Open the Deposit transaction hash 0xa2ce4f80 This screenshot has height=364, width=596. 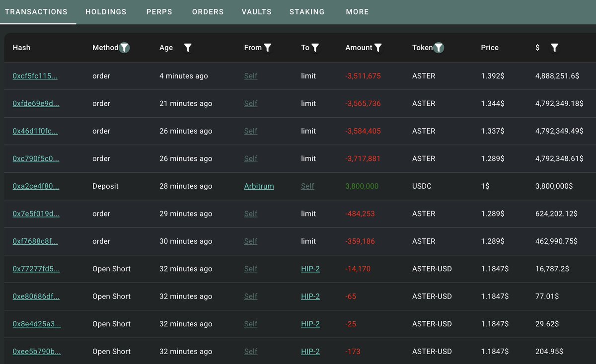coord(36,186)
